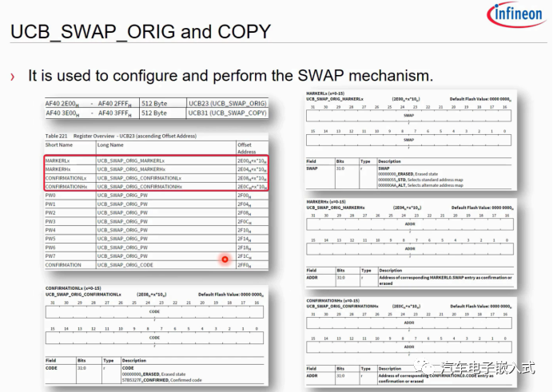Select the PW5 row short name

coord(50,239)
